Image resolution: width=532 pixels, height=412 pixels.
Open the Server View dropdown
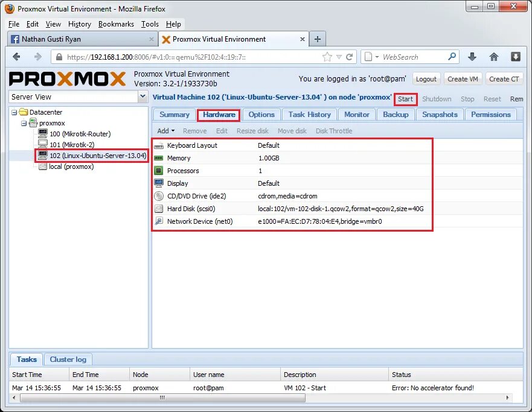click(x=143, y=97)
